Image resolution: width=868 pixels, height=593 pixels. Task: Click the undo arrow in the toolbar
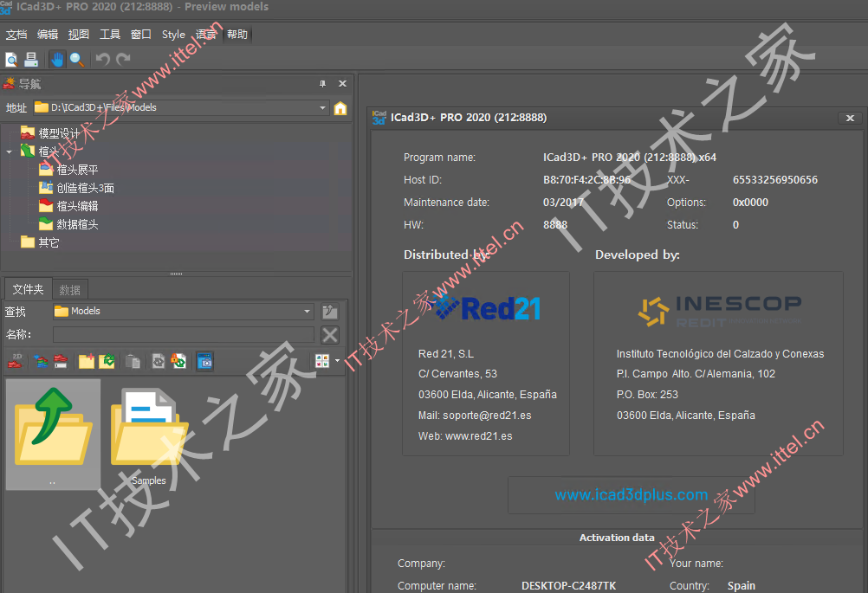pos(102,59)
